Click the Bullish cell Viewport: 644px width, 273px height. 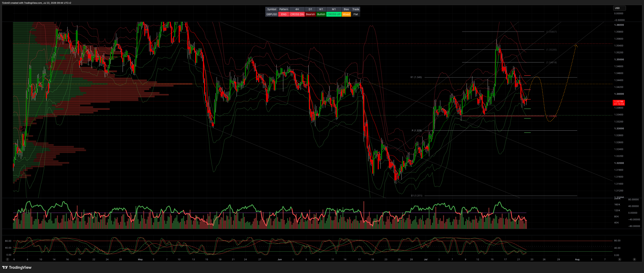(321, 14)
